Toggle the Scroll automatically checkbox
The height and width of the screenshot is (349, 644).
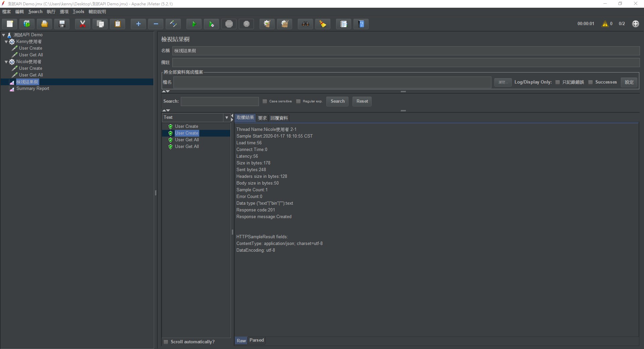pyautogui.click(x=166, y=342)
